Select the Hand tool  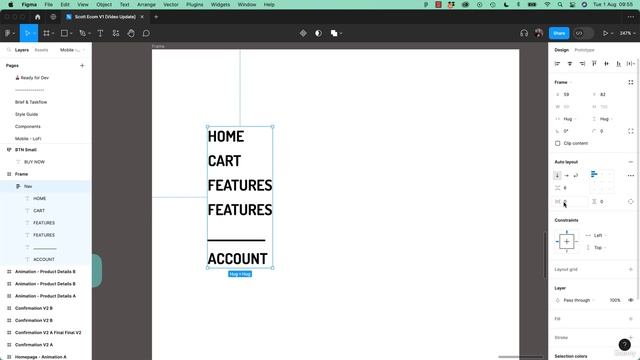tap(131, 33)
